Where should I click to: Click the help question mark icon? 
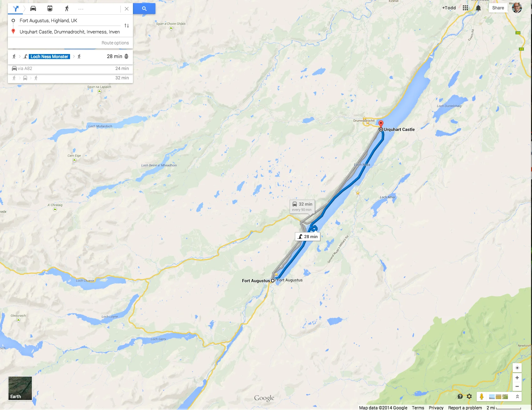(x=460, y=396)
